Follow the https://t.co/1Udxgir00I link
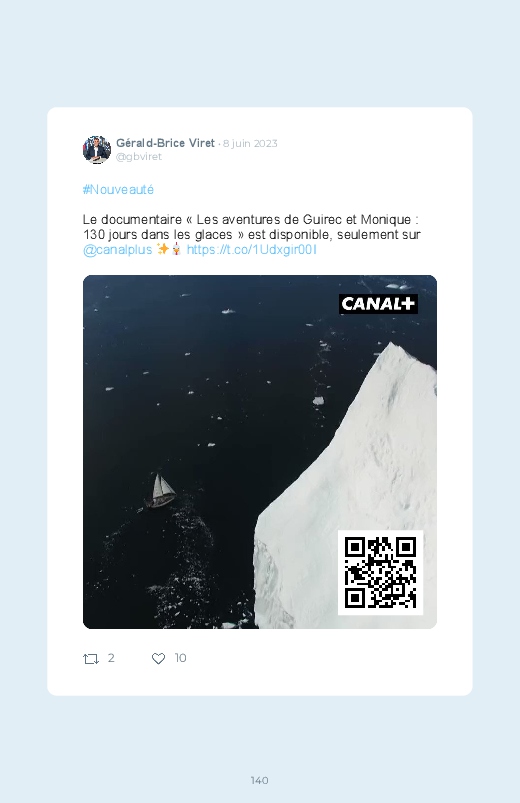This screenshot has width=520, height=803. tap(252, 249)
